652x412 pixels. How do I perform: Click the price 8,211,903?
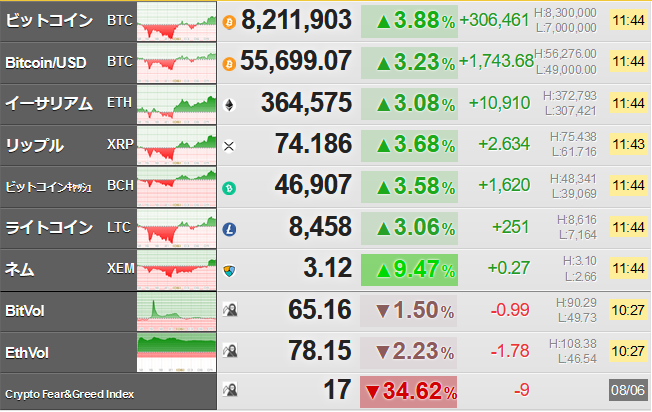pos(296,20)
